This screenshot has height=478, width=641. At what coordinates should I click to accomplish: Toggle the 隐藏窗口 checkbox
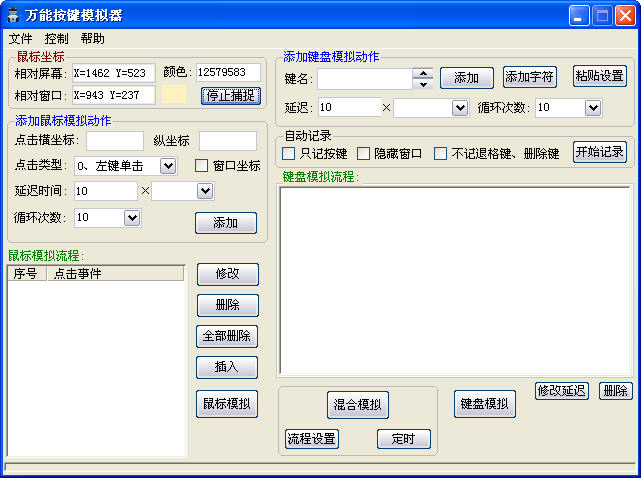(x=364, y=154)
